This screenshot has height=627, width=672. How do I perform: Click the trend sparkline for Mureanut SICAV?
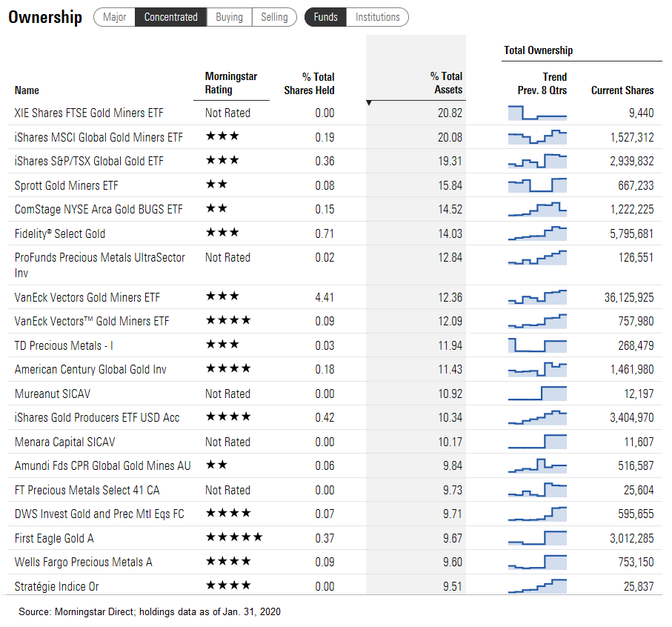[537, 394]
